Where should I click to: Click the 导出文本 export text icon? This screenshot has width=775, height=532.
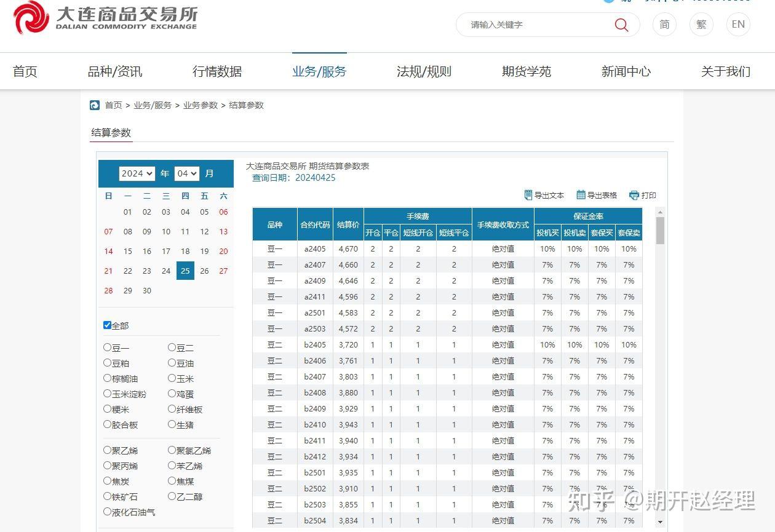[x=545, y=195]
